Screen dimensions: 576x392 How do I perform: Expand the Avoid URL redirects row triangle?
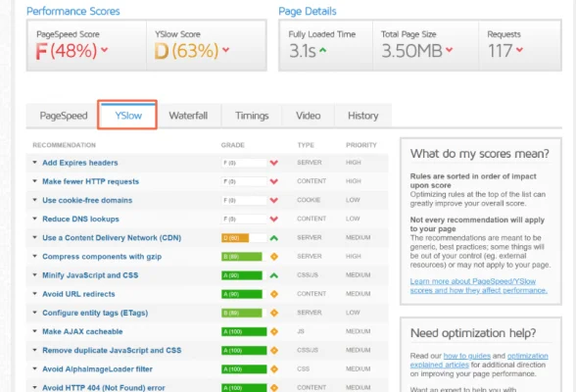[34, 293]
